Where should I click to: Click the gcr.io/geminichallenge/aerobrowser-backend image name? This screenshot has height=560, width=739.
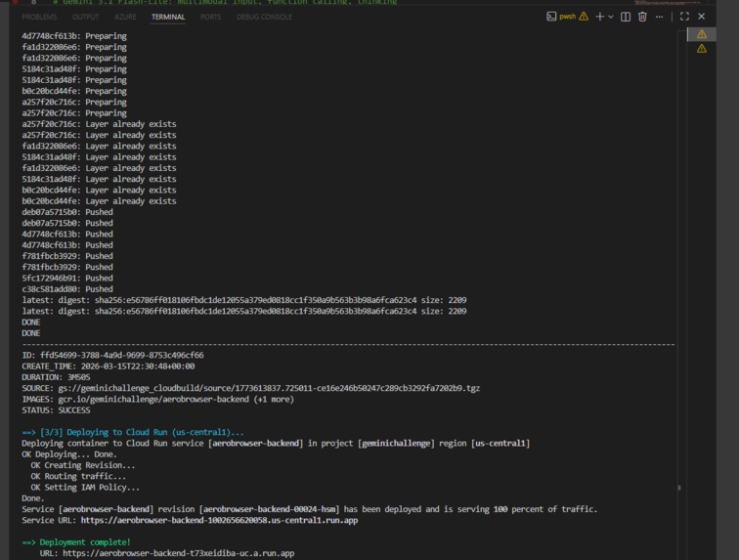tap(153, 400)
